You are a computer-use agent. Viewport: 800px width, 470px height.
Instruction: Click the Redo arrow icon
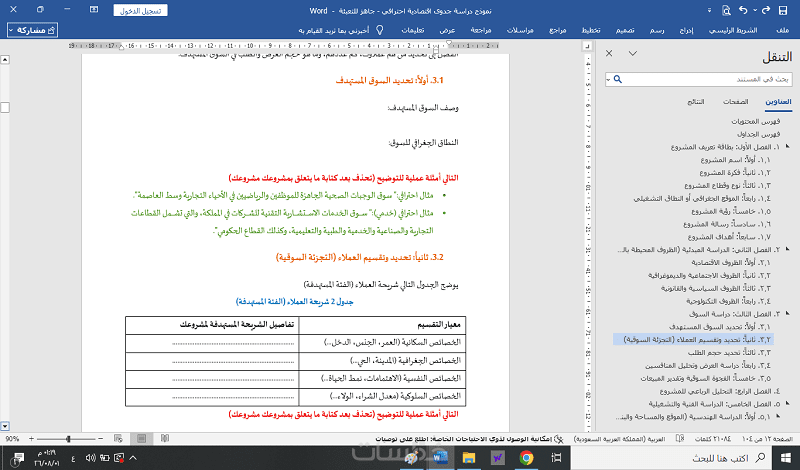tap(765, 10)
